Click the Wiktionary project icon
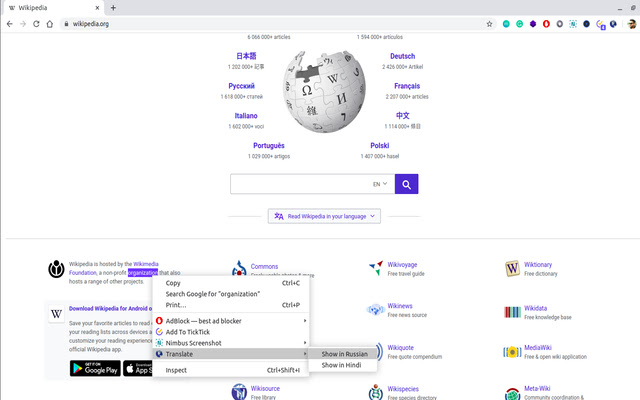This screenshot has width=640, height=400. [x=512, y=269]
